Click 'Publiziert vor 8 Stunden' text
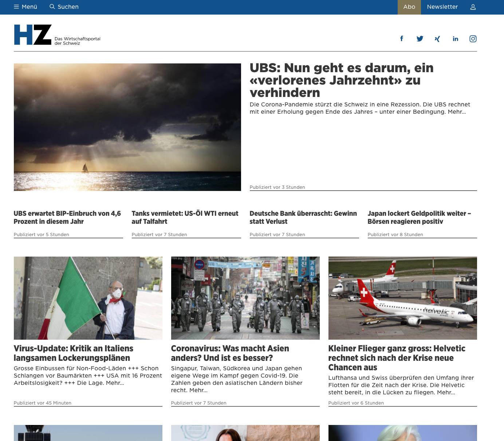The height and width of the screenshot is (441, 504). coord(395,235)
